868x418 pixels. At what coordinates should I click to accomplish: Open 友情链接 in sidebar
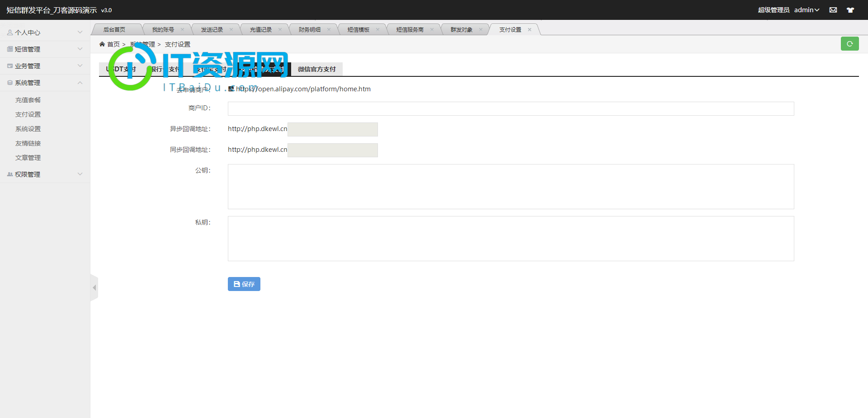28,143
